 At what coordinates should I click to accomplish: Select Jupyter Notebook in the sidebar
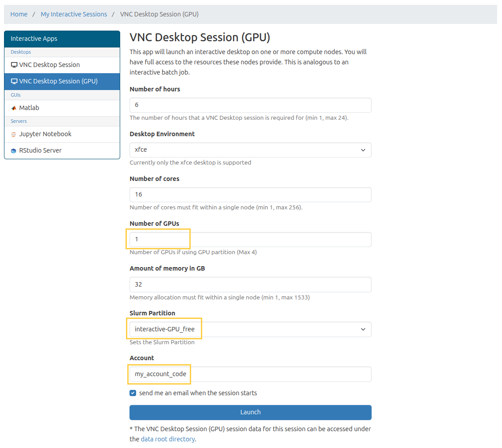tap(45, 134)
